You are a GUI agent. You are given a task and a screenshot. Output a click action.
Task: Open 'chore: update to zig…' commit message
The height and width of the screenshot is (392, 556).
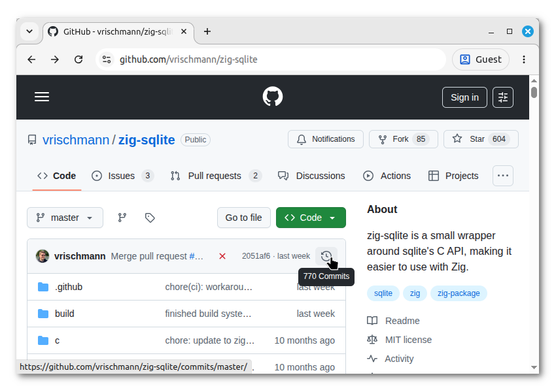[209, 340]
